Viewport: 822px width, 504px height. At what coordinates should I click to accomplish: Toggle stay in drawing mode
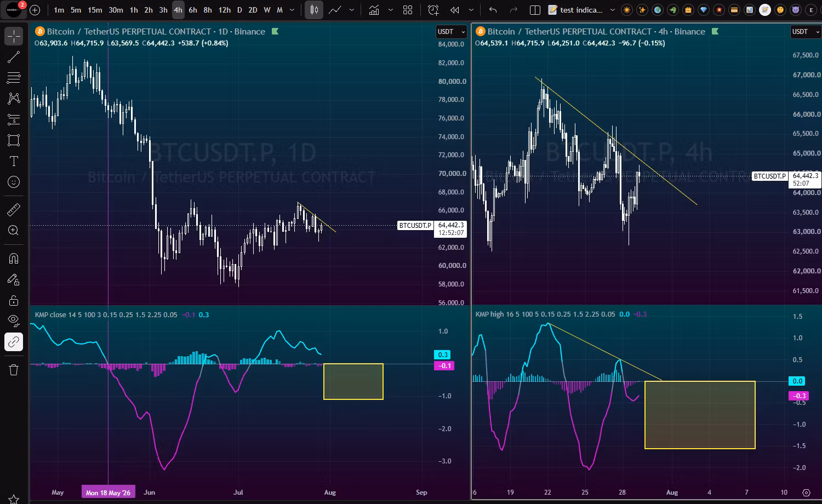[x=14, y=279]
